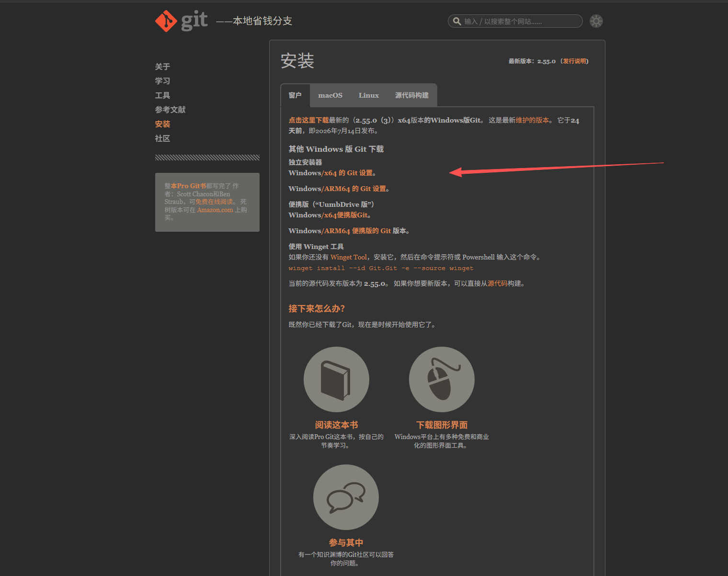This screenshot has height=576, width=728.
Task: Open the 社区 sidebar link
Action: 162,138
